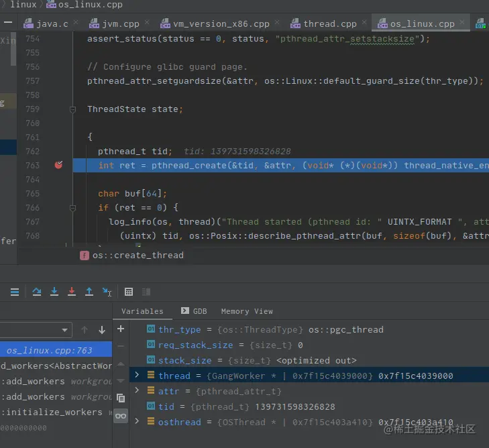Select the next frame down arrow
Image resolution: width=489 pixels, height=448 pixels.
102,330
